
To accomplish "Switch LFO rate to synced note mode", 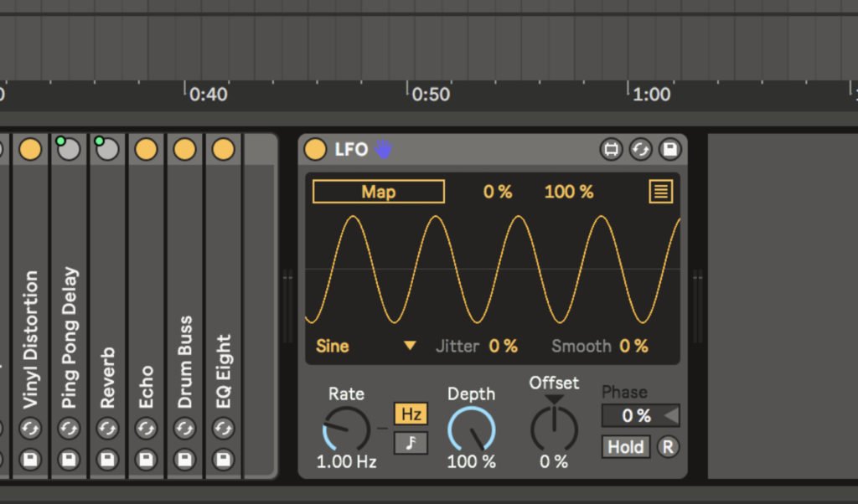I will tap(411, 442).
